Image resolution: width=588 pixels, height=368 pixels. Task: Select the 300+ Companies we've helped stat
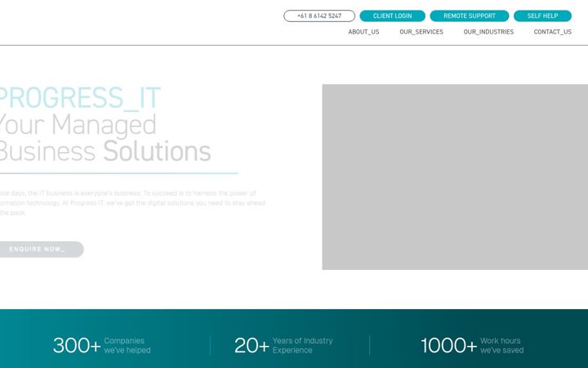(101, 345)
